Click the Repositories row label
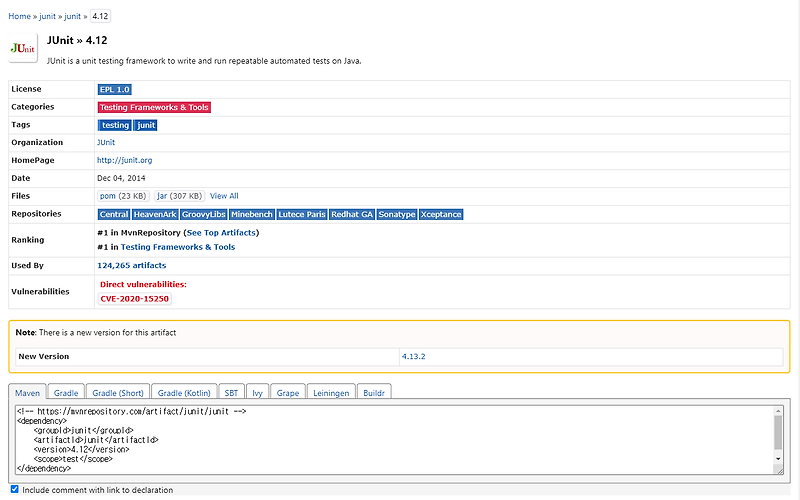Screen dimensions: 800x500 [x=36, y=214]
